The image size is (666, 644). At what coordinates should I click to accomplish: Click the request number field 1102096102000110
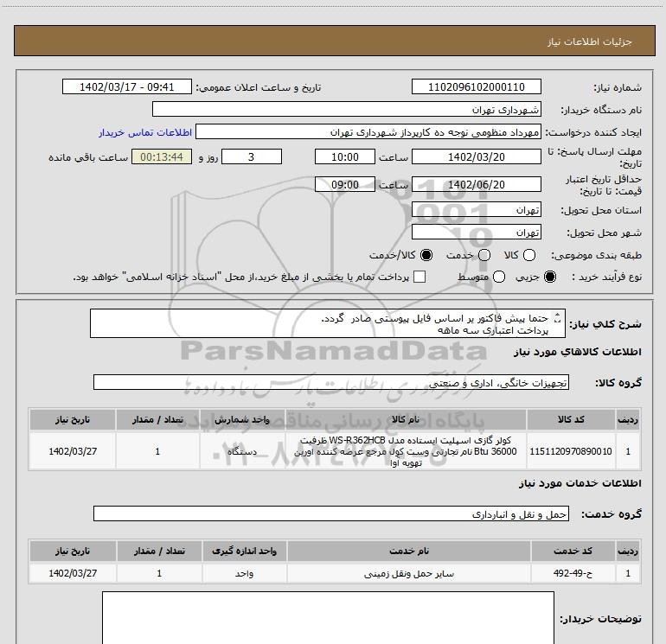(476, 87)
